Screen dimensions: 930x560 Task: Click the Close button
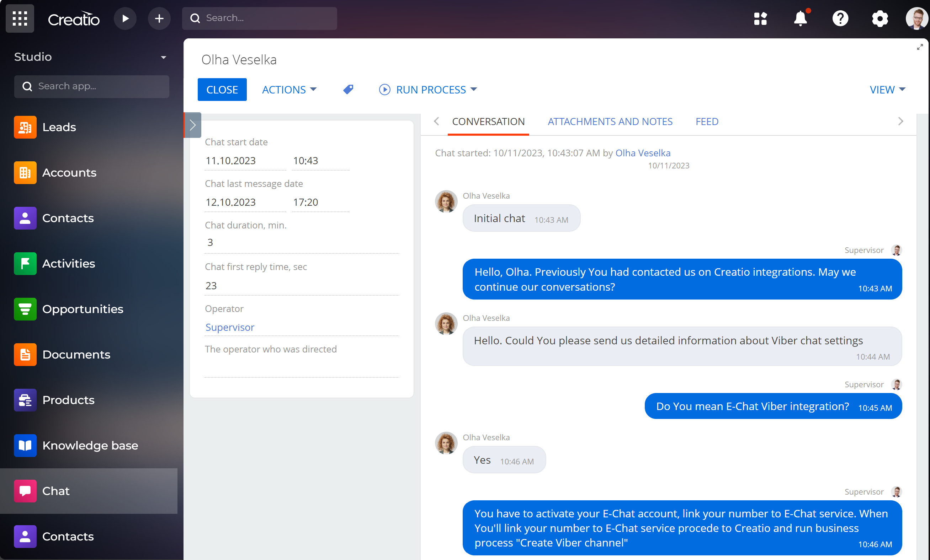point(222,90)
